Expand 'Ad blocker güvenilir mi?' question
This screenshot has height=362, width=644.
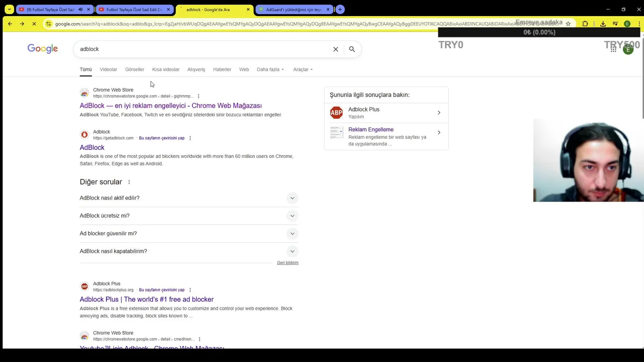coord(189,233)
